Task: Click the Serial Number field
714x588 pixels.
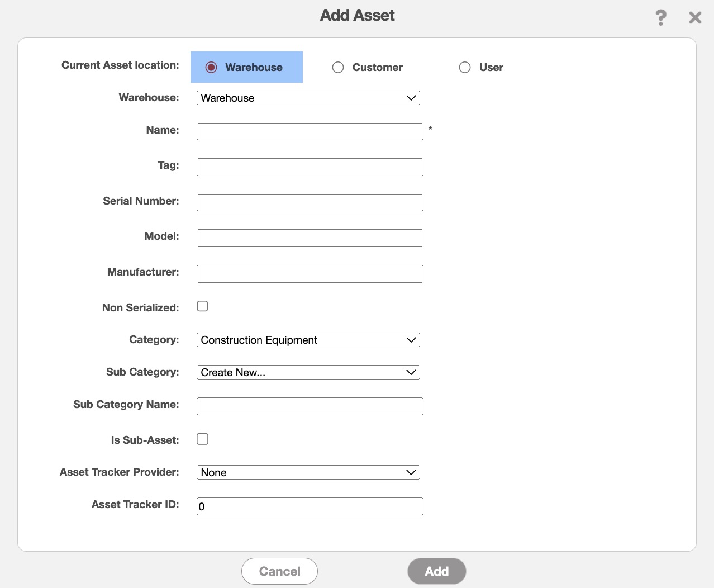Action: (310, 202)
